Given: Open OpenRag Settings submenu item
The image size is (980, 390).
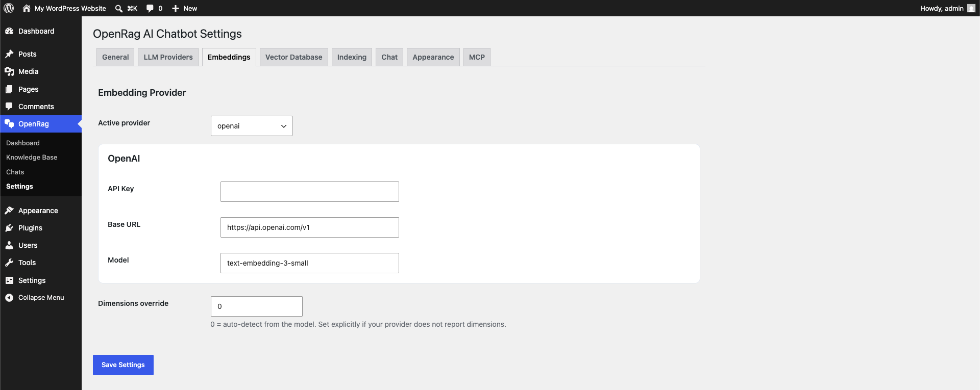Looking at the screenshot, I should 19,187.
